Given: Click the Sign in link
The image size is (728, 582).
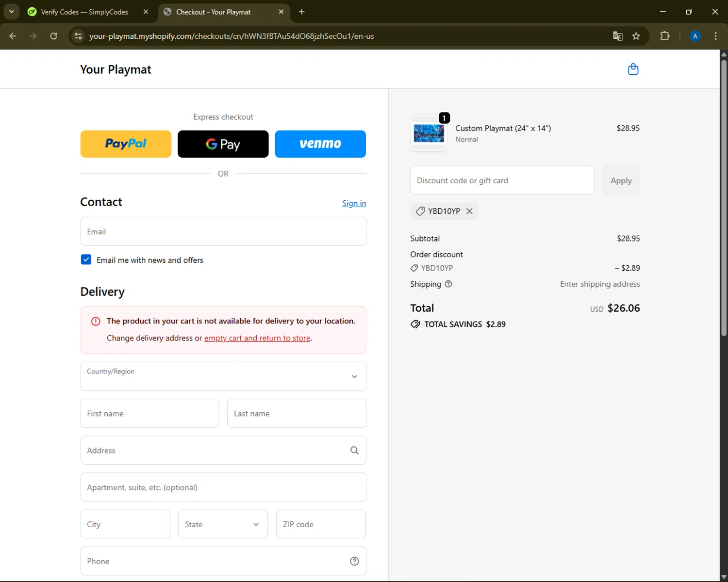Looking at the screenshot, I should coord(354,203).
